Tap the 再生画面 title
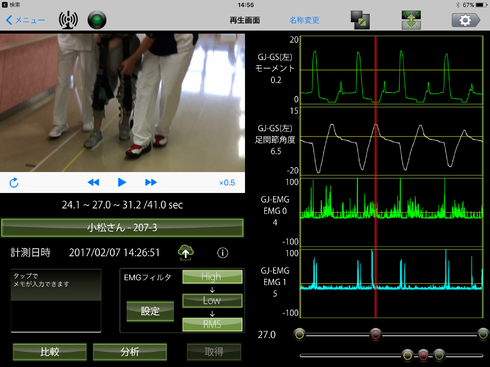The image size is (490, 367). 245,20
